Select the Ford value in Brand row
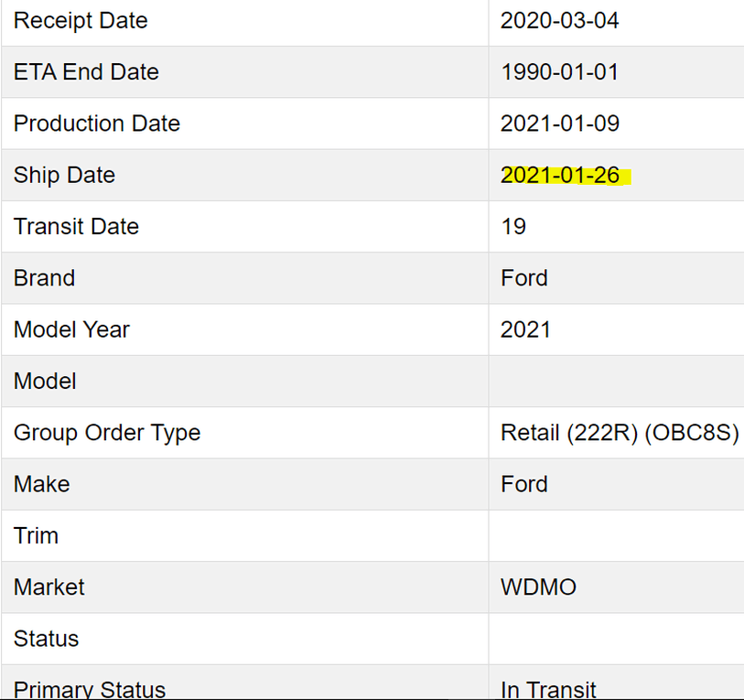This screenshot has width=744, height=700. pos(523,278)
